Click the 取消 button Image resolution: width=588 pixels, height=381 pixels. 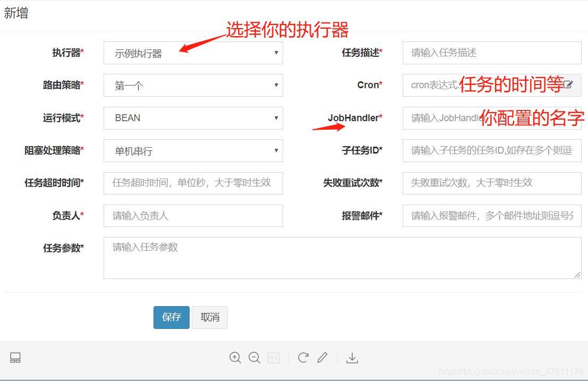(x=210, y=317)
